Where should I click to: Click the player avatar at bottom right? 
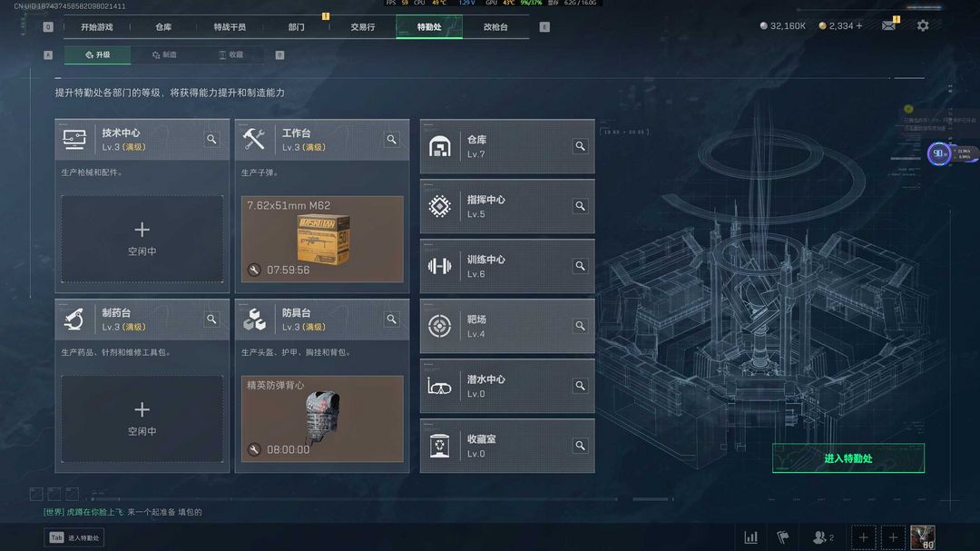[923, 537]
